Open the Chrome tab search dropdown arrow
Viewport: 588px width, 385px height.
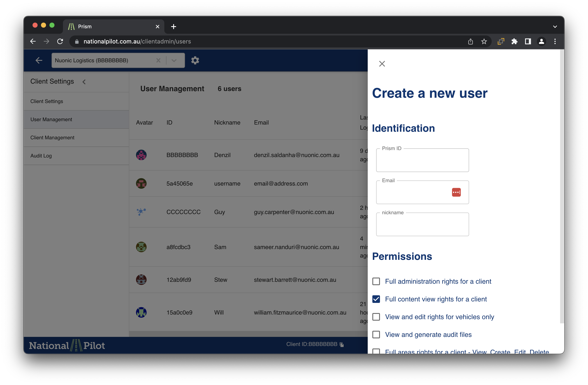(555, 26)
